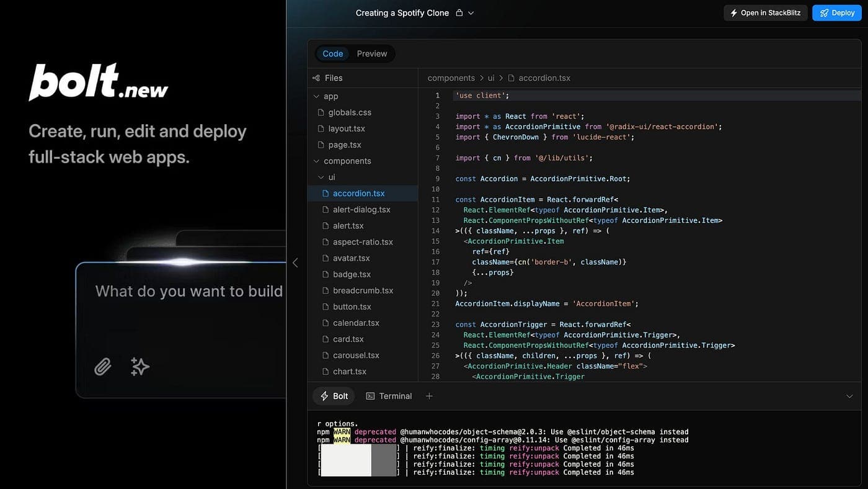Click the Files tree icon

pos(316,78)
